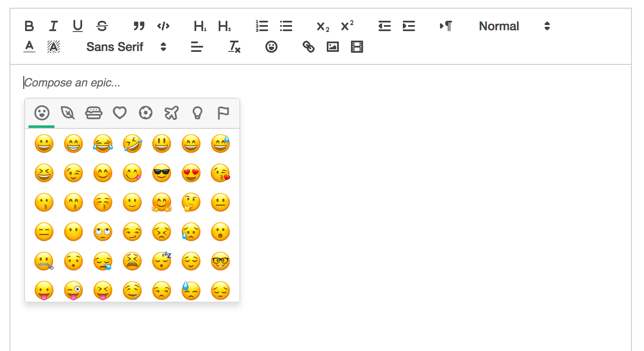Insert a code block
This screenshot has height=351, width=644.
(163, 26)
